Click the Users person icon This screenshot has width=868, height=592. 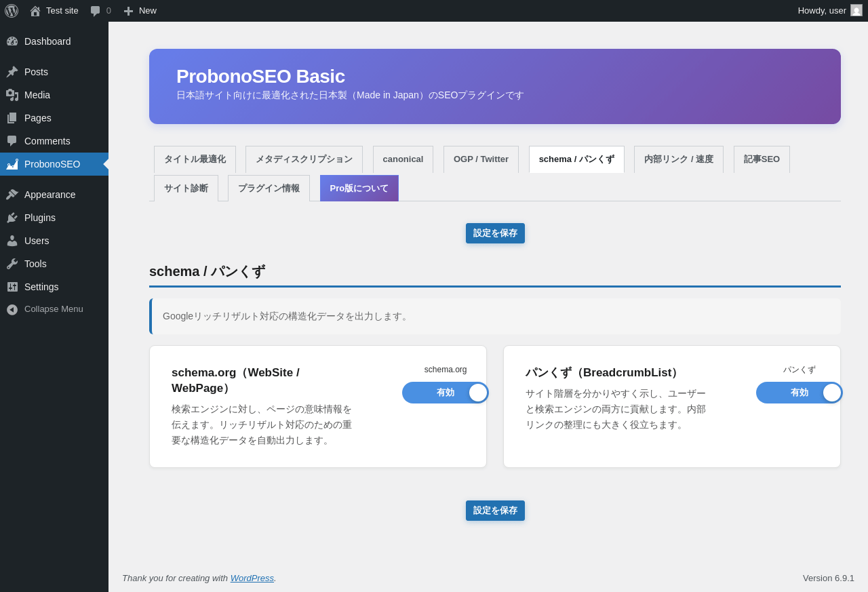12,241
